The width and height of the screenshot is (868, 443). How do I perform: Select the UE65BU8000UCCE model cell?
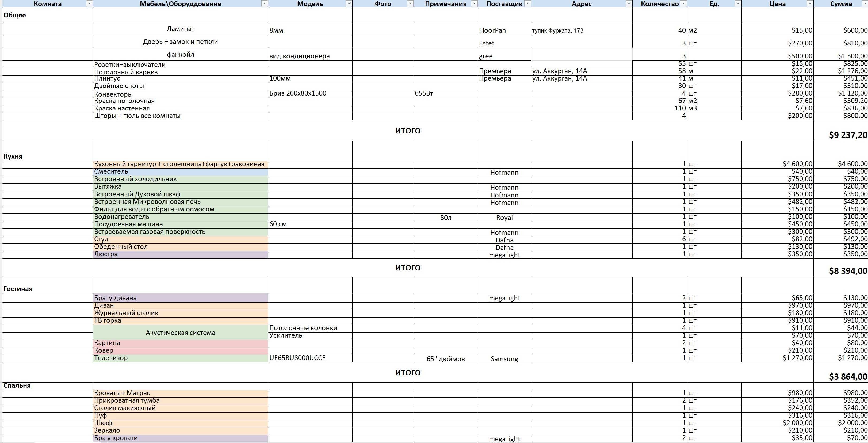click(310, 358)
